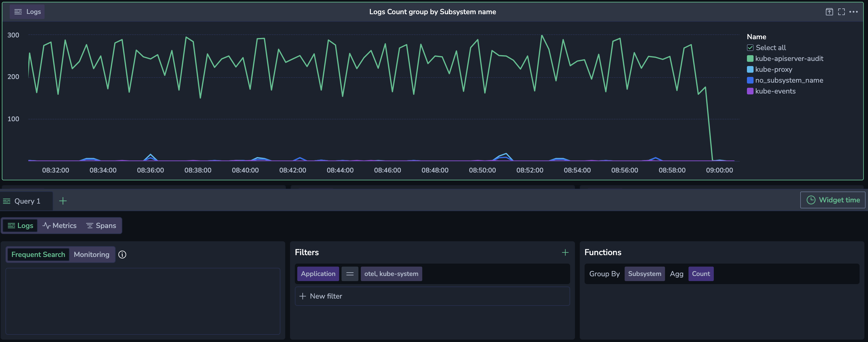
Task: Select Frequent Search mode
Action: coord(38,255)
